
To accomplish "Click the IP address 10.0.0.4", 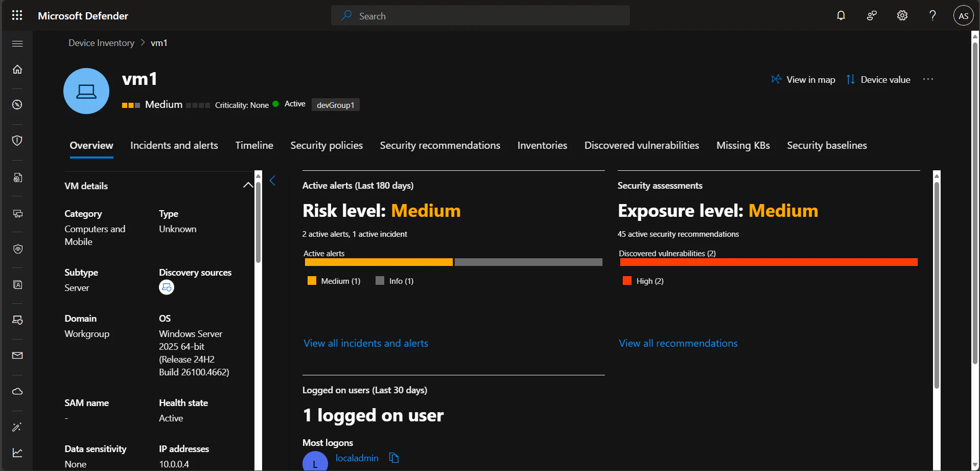I will tap(174, 464).
